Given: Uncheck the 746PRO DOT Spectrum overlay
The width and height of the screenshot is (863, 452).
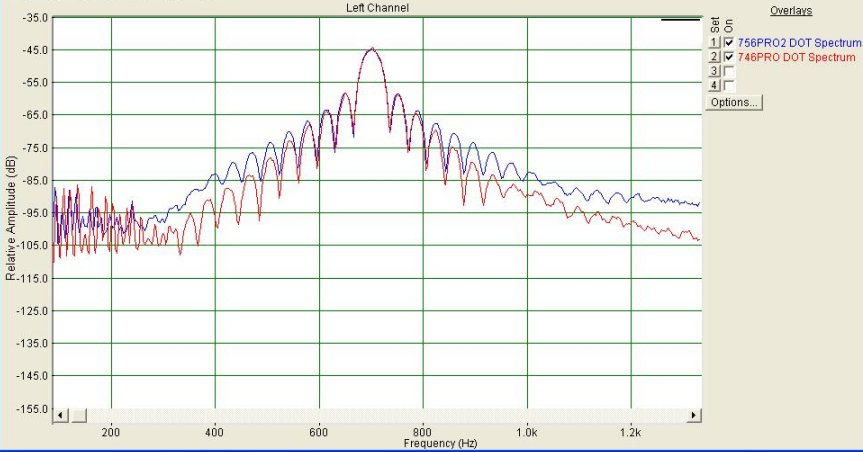Looking at the screenshot, I should pyautogui.click(x=729, y=58).
